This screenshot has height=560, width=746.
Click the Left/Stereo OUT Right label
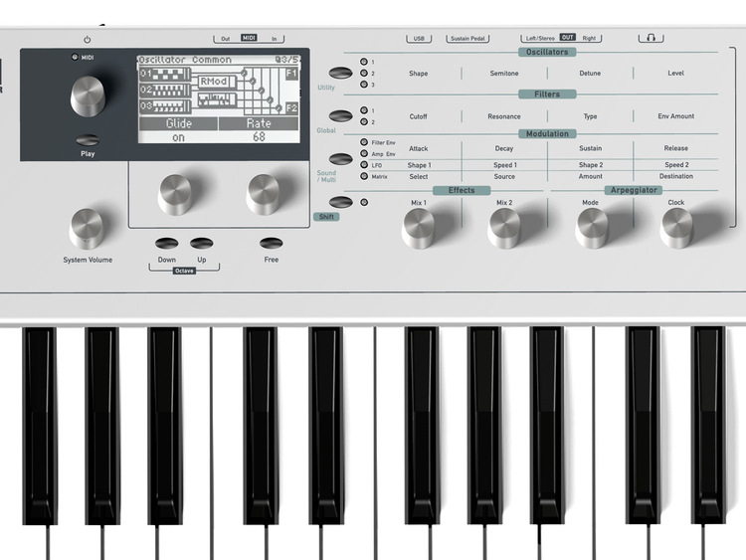pyautogui.click(x=561, y=38)
